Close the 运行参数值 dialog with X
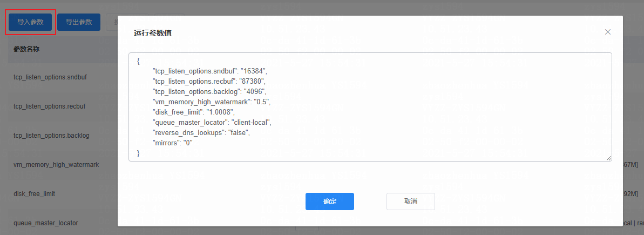The image size is (644, 235). 607,32
